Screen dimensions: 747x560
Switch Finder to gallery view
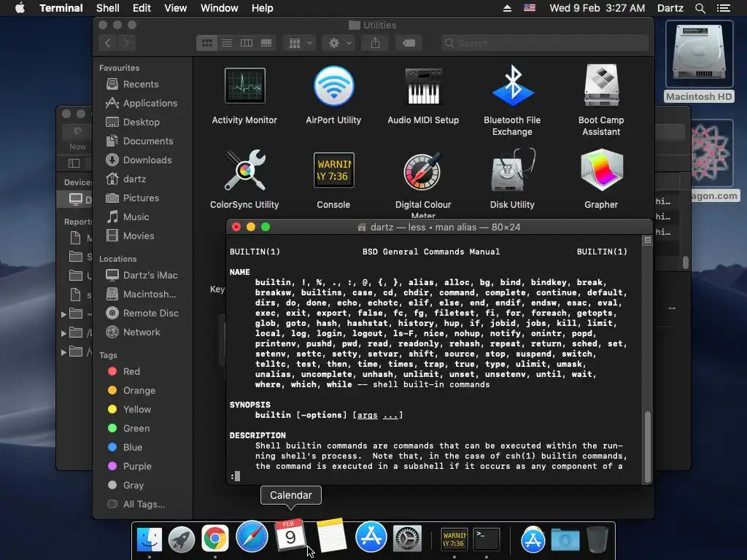(x=266, y=43)
